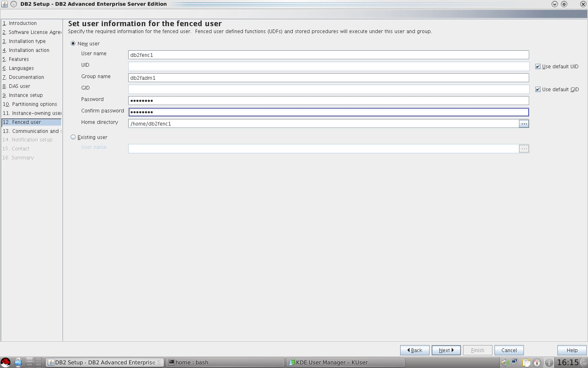This screenshot has width=588, height=368.
Task: Click the Java icon in window title bar
Action: point(4,4)
